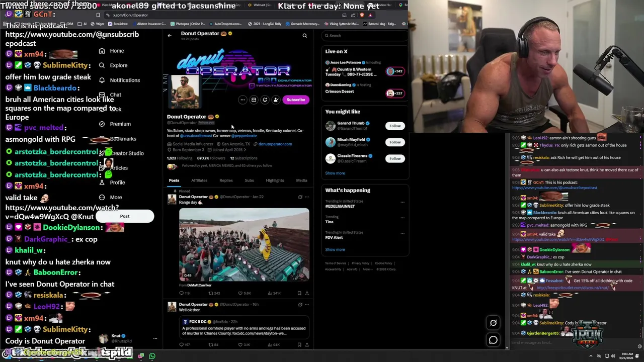Like the Well ok then post
The width and height of the screenshot is (644, 362).
click(244, 345)
